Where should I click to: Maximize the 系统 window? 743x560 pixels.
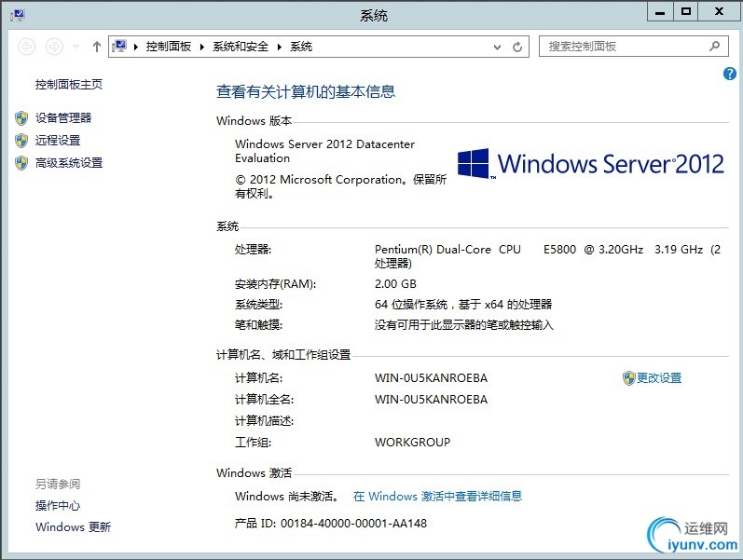coord(685,12)
